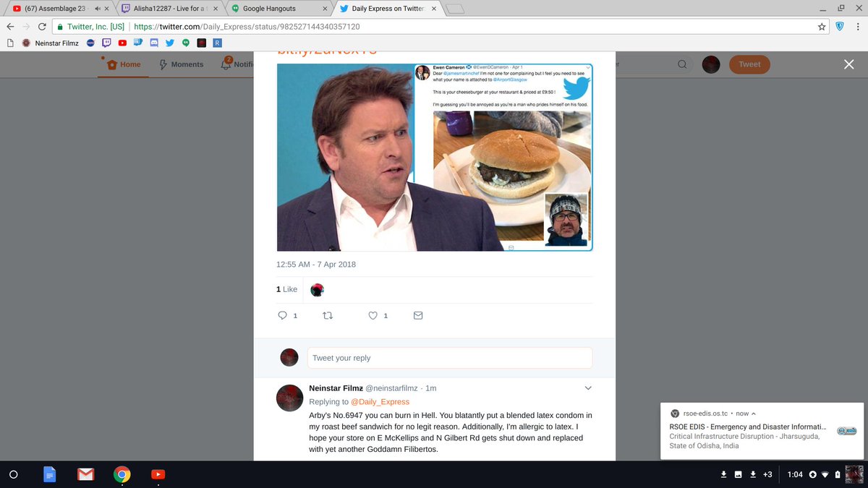Screen dimensions: 868x488
Task: Open a new browser tab
Action: tap(455, 9)
